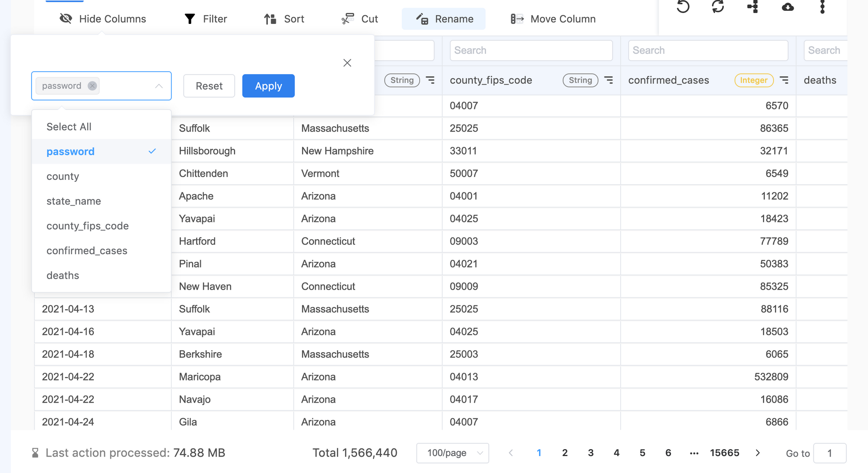Select the Rename toolbar item
868x473 pixels.
444,19
